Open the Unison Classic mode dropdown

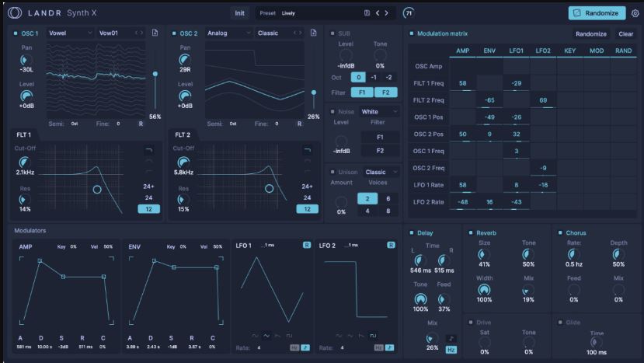click(381, 172)
